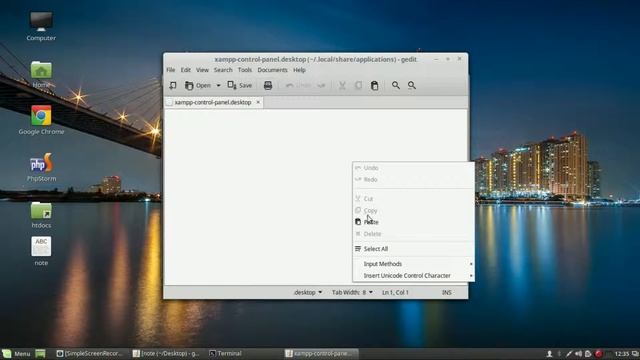Create a new document in gedit toolbar

click(173, 85)
